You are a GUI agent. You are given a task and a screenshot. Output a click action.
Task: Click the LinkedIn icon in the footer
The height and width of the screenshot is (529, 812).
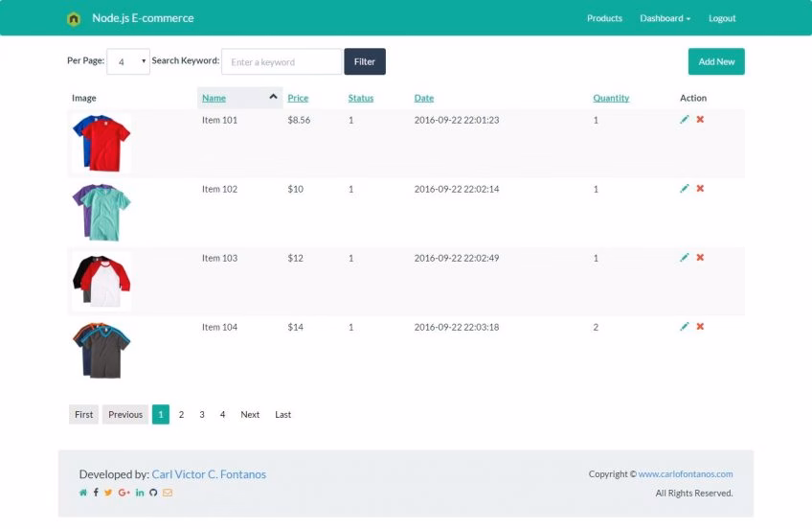click(x=140, y=493)
